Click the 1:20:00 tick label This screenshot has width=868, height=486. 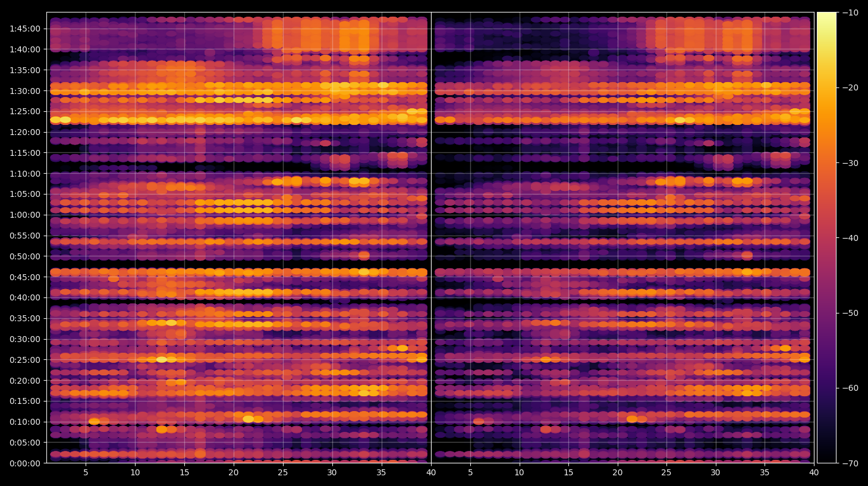pyautogui.click(x=25, y=132)
